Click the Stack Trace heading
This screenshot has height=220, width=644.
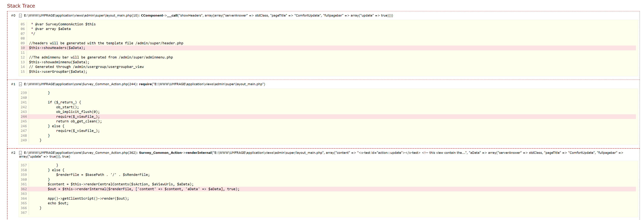(x=21, y=6)
